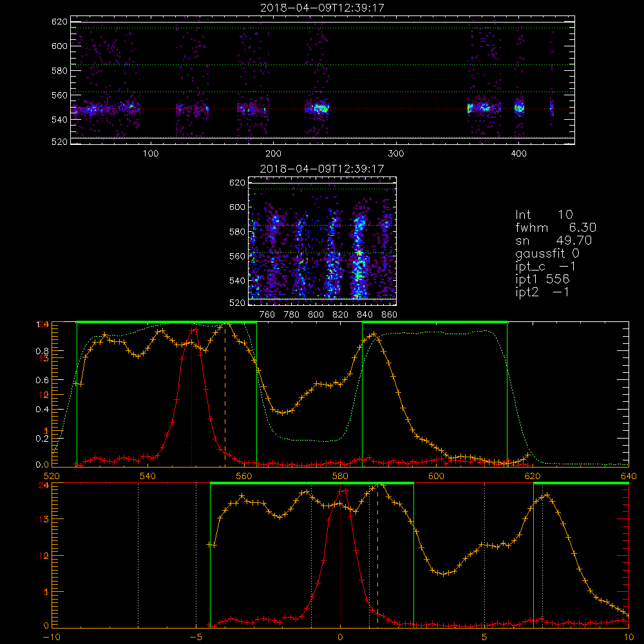The width and height of the screenshot is (644, 644).
Task: Click x-axis label 400 on top spectrogram
Action: (518, 154)
